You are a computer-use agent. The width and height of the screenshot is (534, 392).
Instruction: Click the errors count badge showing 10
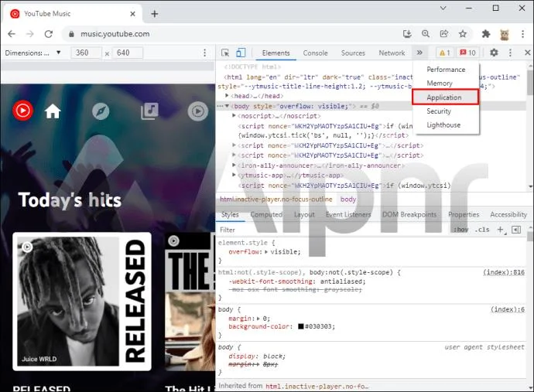[467, 53]
